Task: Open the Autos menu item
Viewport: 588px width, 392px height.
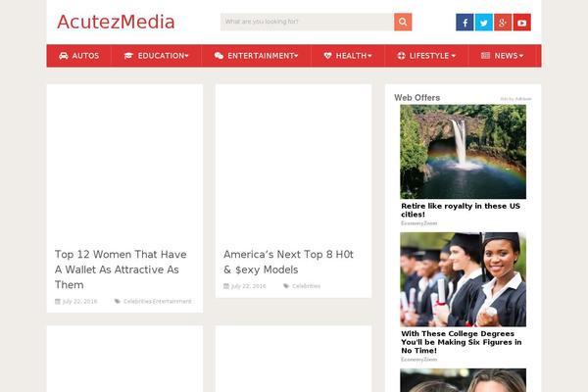Action: pyautogui.click(x=78, y=56)
